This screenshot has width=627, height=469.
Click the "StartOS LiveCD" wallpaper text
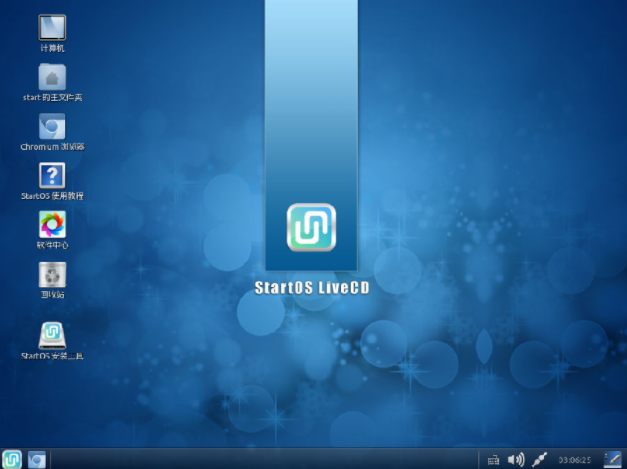pyautogui.click(x=312, y=288)
